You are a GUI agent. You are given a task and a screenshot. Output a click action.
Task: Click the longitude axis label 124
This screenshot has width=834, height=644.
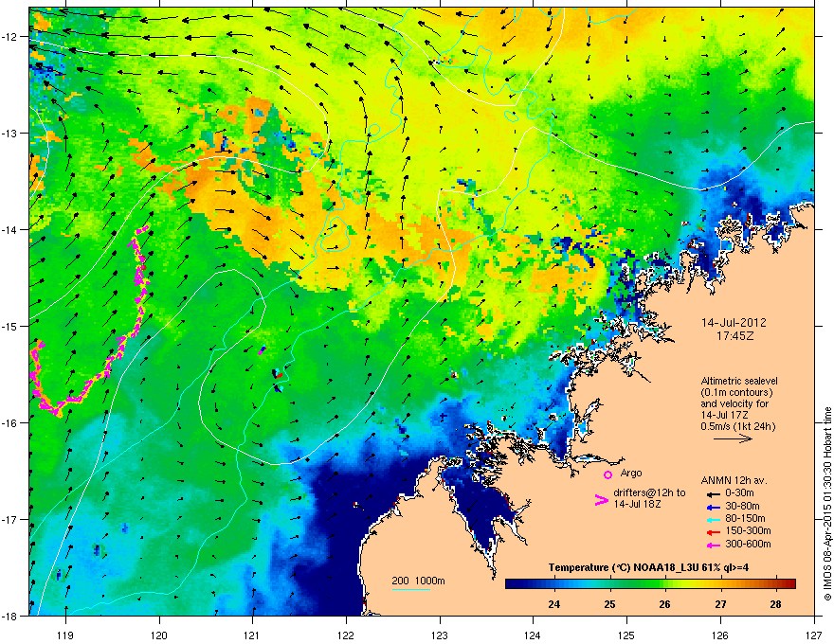click(533, 635)
